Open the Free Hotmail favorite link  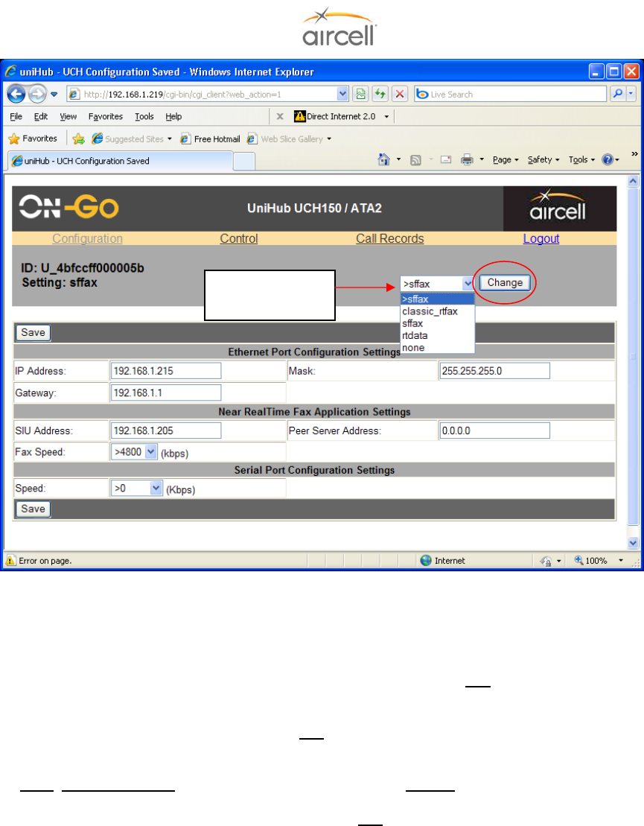point(210,139)
